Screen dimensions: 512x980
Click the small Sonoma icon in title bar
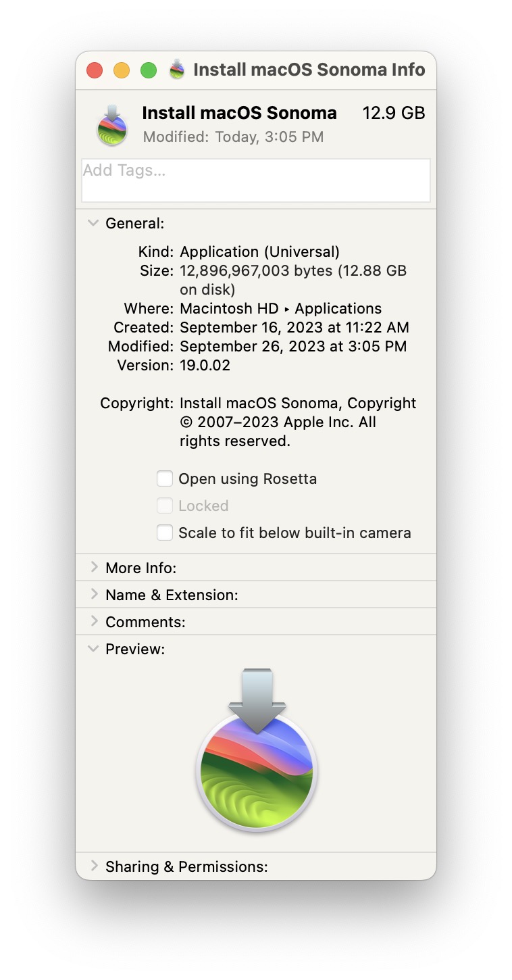177,70
